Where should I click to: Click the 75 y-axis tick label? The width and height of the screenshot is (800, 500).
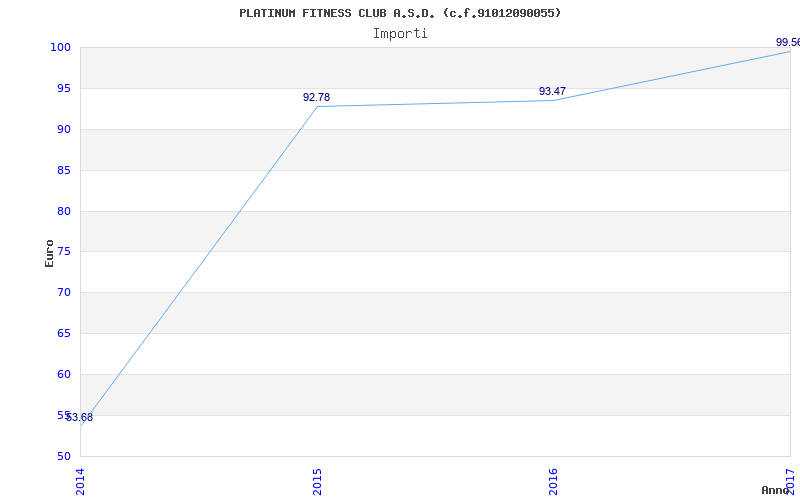click(63, 251)
